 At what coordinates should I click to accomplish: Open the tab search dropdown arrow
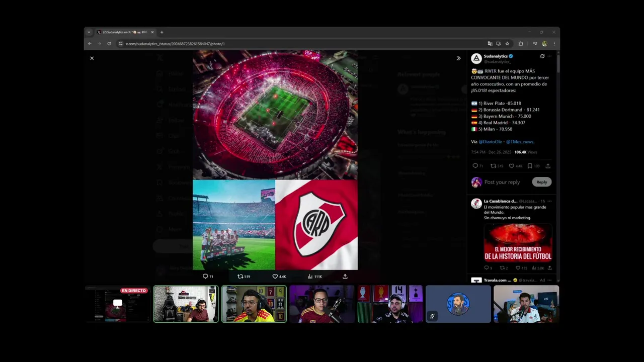pos(89,32)
